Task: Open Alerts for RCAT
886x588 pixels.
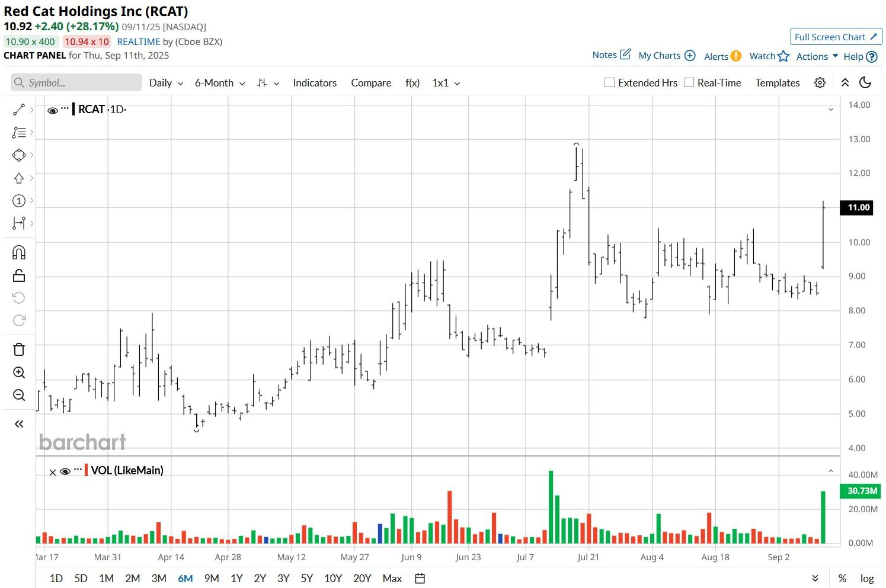Action: (722, 56)
